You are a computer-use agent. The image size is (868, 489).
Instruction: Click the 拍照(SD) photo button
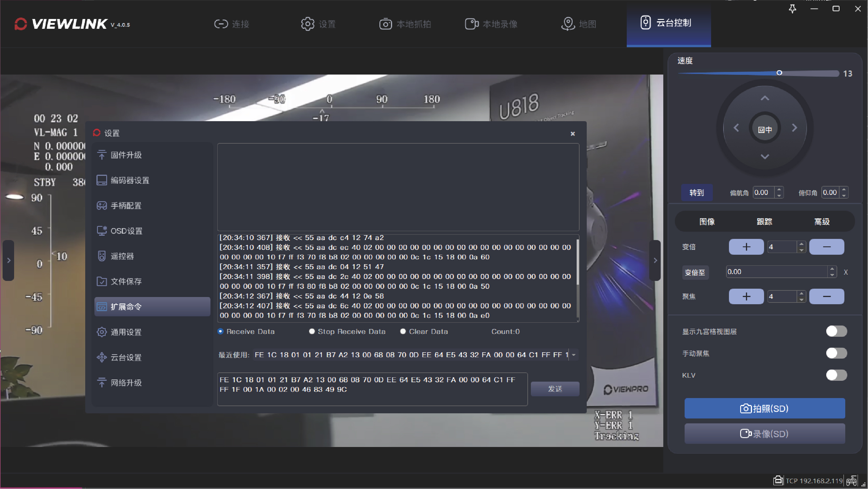(765, 409)
